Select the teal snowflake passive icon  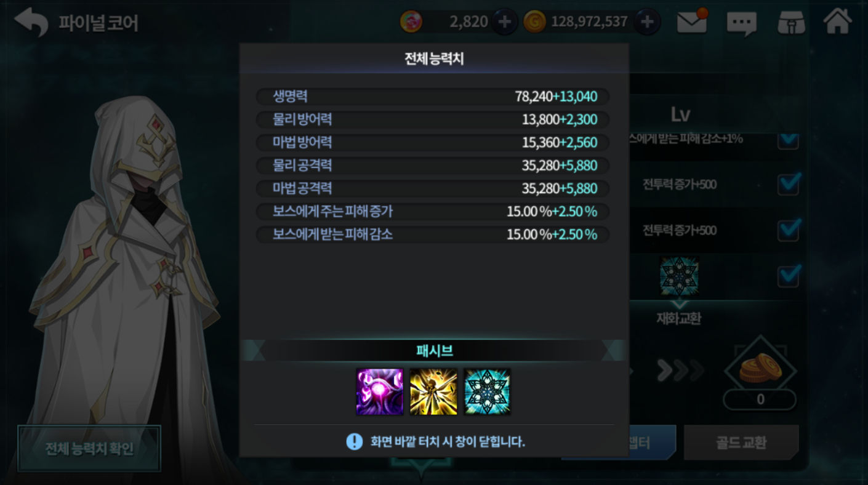point(487,391)
